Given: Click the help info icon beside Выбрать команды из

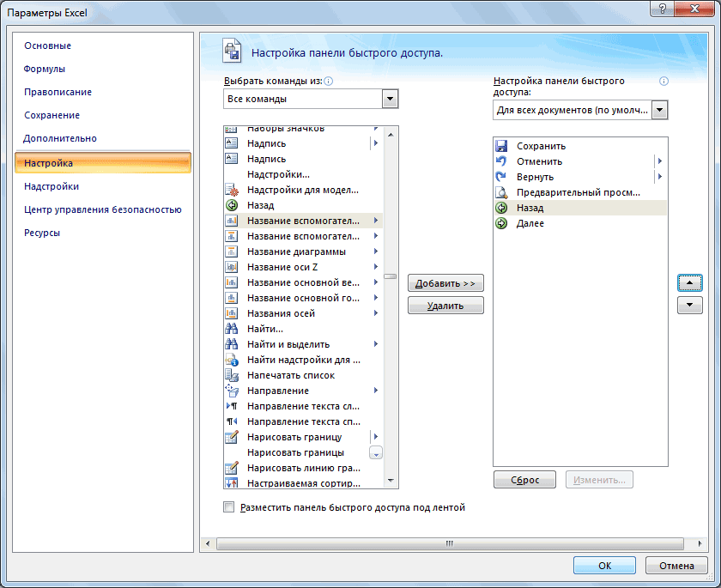Looking at the screenshot, I should 329,82.
